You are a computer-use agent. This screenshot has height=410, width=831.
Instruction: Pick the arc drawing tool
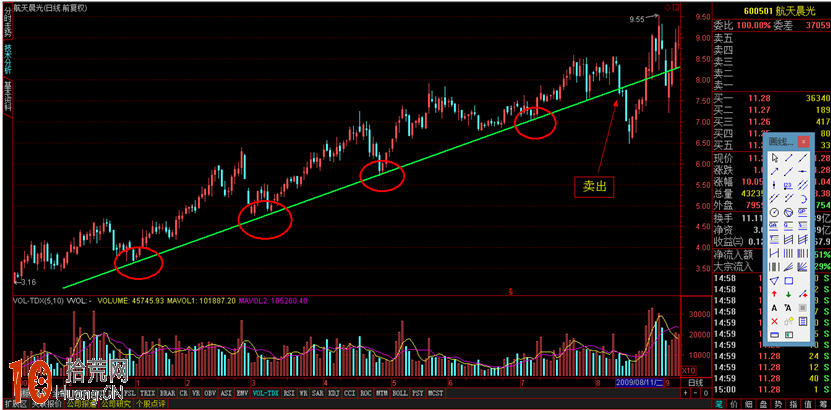[803, 199]
